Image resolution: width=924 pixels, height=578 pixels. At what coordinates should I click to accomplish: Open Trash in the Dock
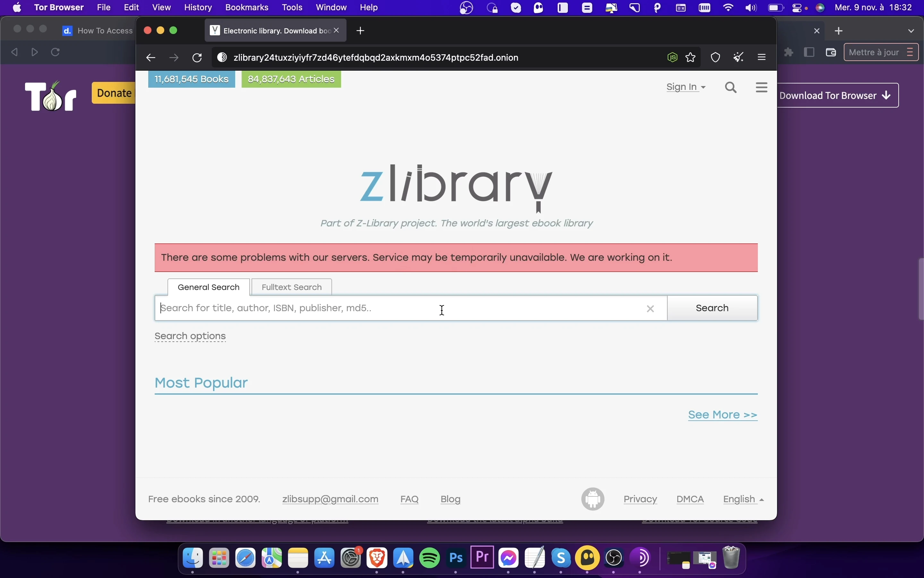[732, 558]
